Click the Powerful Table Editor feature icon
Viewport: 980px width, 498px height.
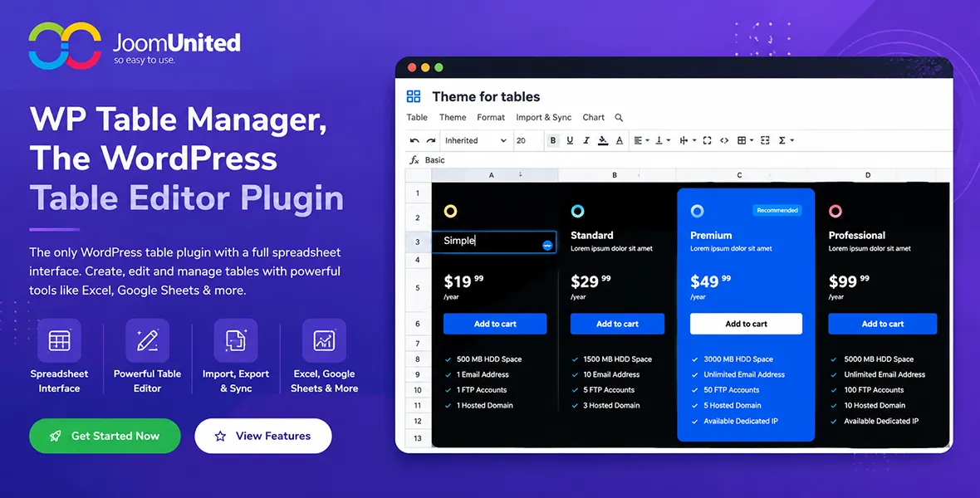pyautogui.click(x=148, y=340)
